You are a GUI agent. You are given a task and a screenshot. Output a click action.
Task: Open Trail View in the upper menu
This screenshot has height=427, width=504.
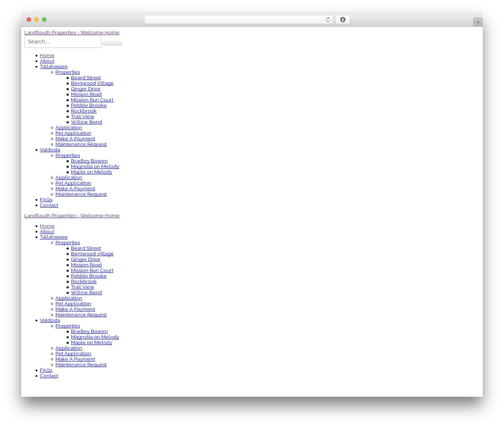click(82, 116)
